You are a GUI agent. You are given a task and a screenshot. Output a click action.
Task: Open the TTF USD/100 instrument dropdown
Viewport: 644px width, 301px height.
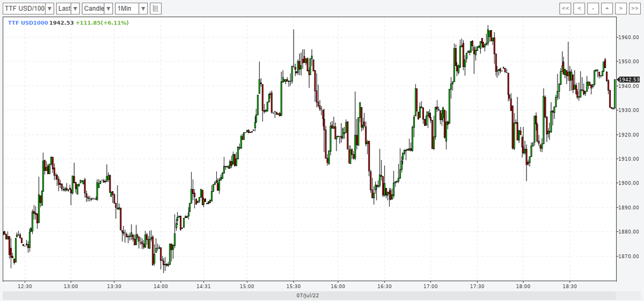pyautogui.click(x=28, y=9)
